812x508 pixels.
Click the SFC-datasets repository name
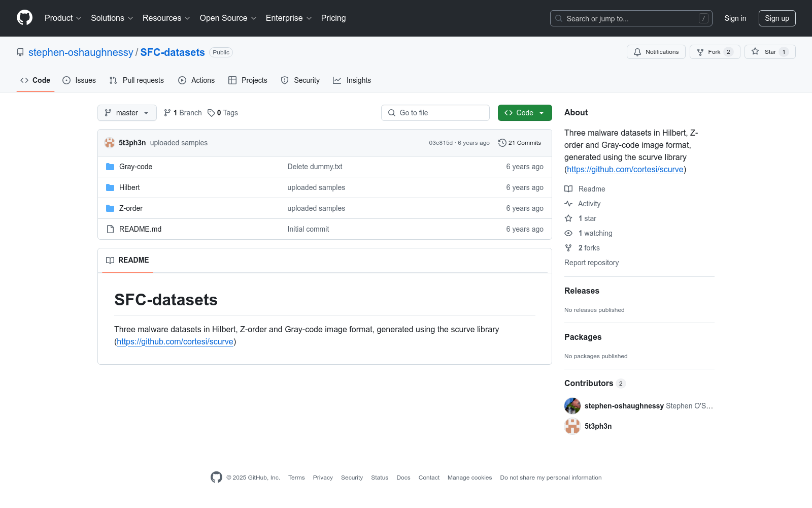[173, 52]
